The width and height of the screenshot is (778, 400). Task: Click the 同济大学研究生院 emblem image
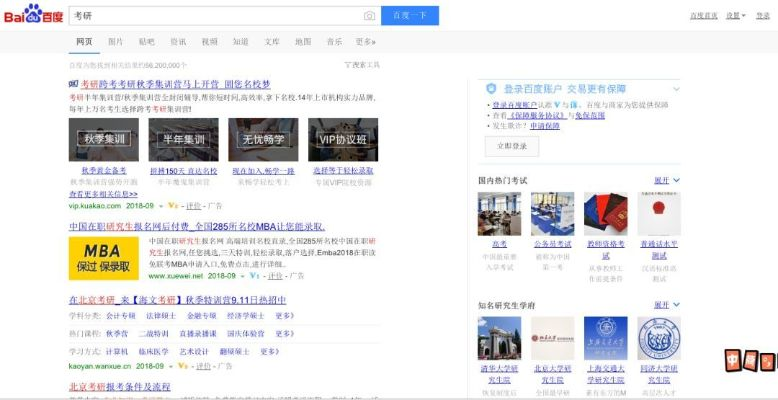coord(659,338)
